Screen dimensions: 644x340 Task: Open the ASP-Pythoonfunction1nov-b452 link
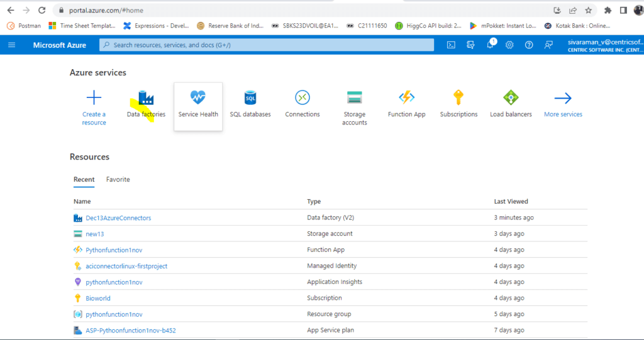point(131,331)
